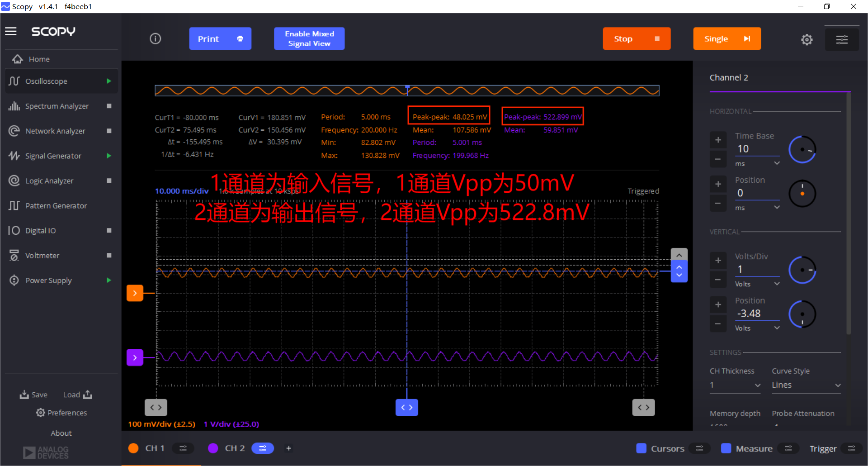
Task: Open About page
Action: click(61, 433)
